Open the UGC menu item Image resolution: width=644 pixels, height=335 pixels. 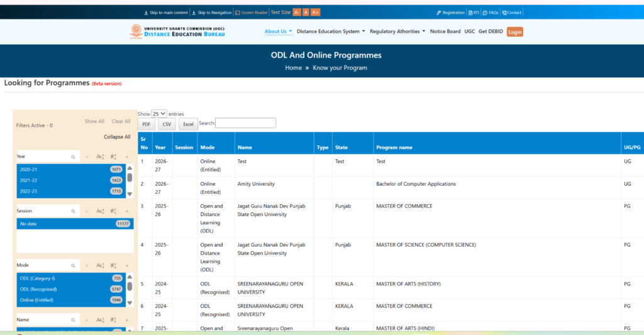[469, 31]
